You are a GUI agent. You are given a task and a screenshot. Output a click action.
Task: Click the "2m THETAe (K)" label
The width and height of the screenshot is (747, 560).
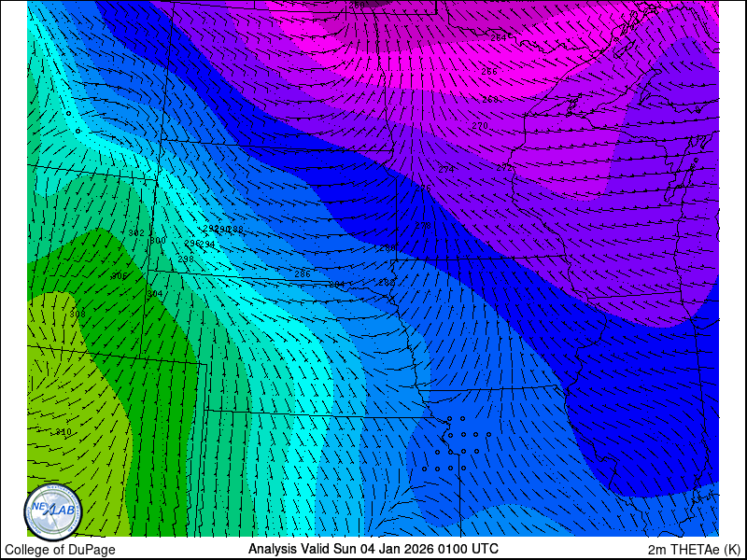[694, 549]
